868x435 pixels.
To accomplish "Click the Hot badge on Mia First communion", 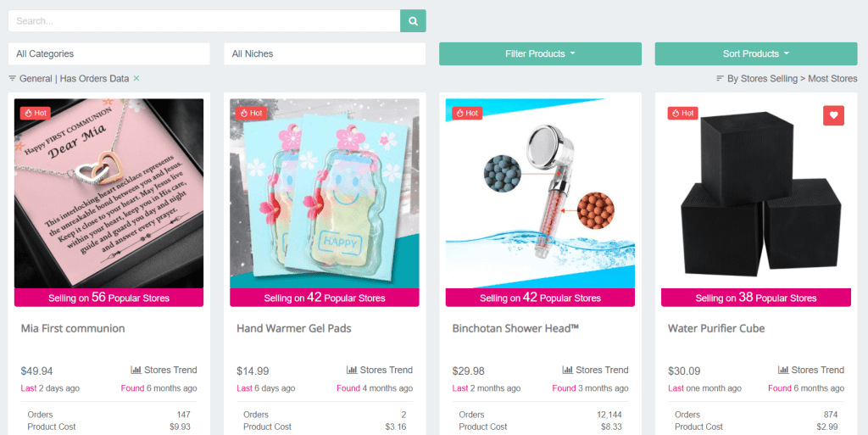I will tap(36, 113).
